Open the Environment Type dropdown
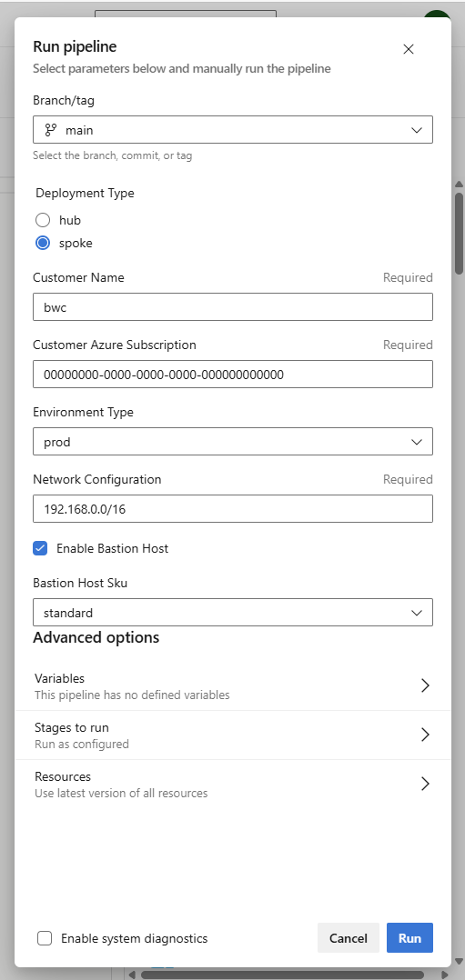 tap(233, 442)
